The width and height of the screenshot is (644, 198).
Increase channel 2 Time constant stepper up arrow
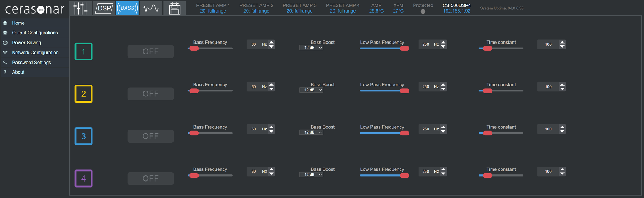[x=562, y=85]
